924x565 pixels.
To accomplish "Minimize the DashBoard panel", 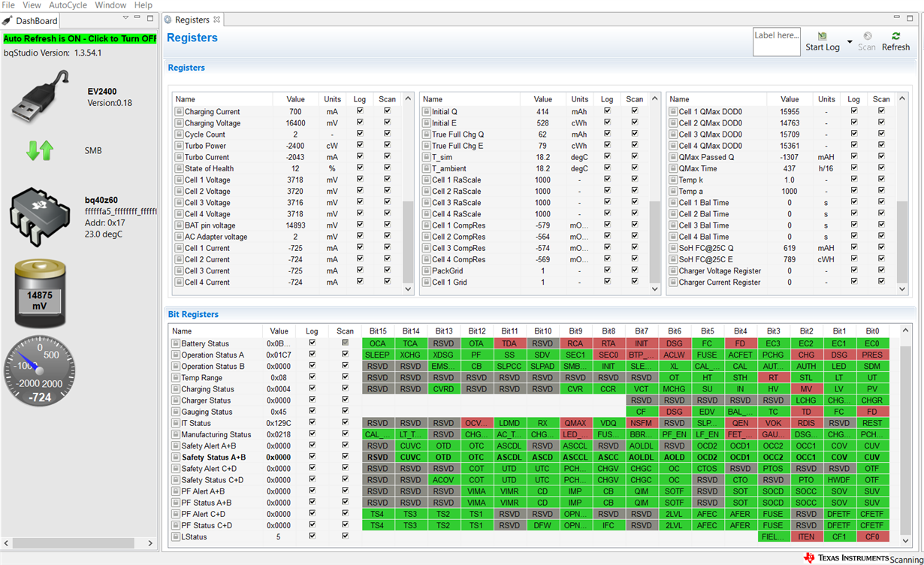I will [x=138, y=18].
